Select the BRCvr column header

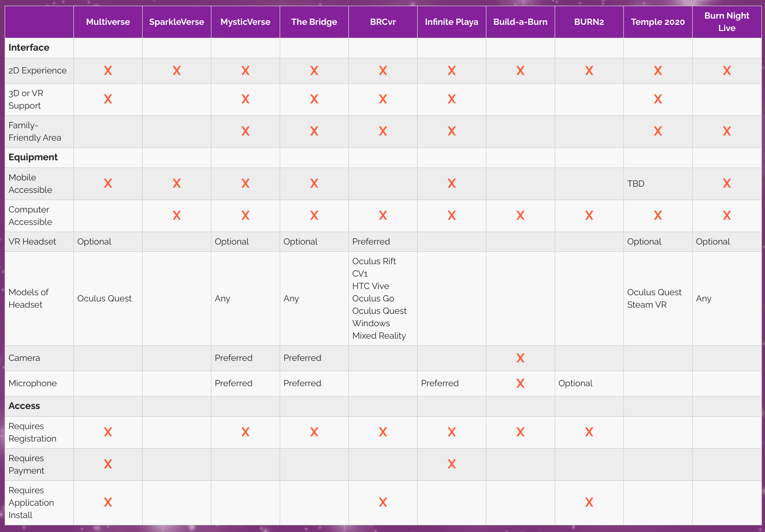point(383,22)
